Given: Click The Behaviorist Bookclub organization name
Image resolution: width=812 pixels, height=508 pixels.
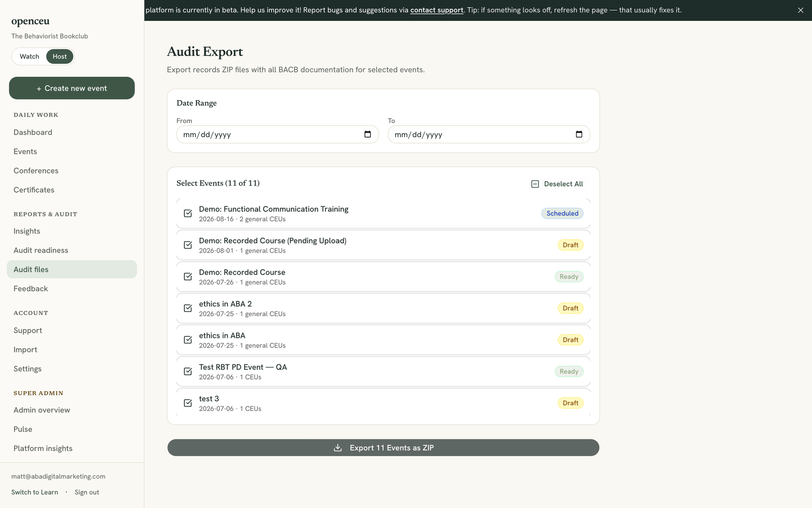Looking at the screenshot, I should (x=50, y=36).
